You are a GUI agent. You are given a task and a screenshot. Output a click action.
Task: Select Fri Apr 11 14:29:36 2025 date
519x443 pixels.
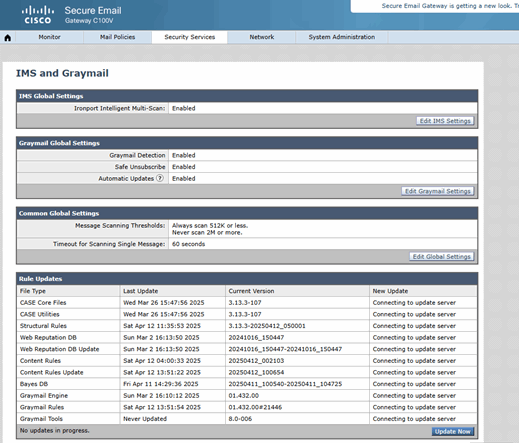tap(161, 384)
